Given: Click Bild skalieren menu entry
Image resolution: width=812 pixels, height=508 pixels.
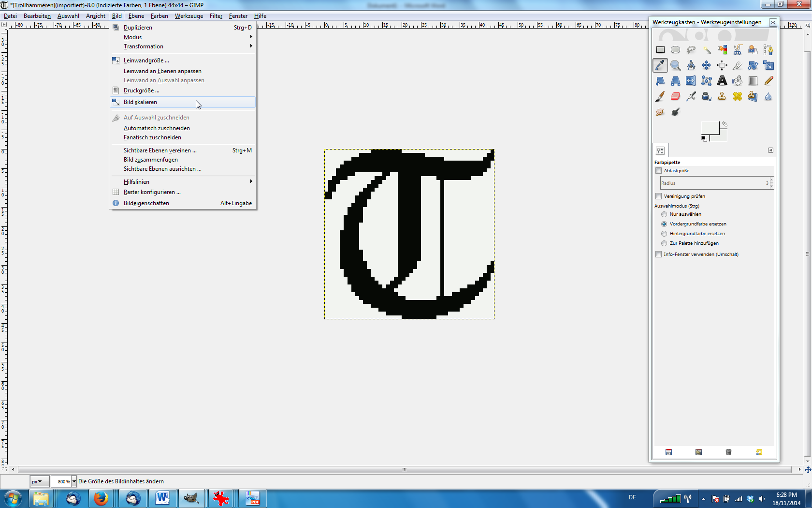Looking at the screenshot, I should 140,102.
